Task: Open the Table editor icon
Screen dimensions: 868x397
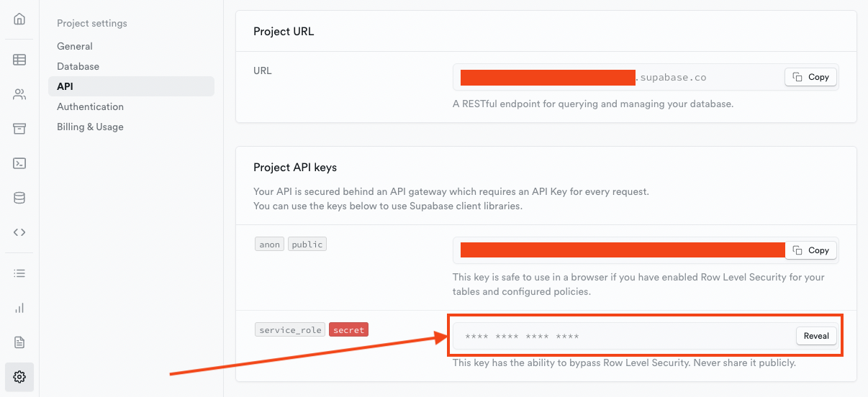Action: (19, 60)
